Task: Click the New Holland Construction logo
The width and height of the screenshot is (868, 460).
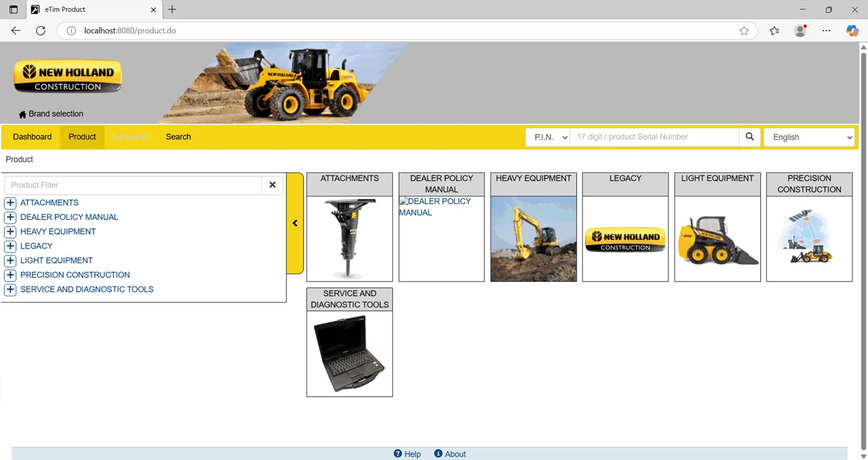Action: pyautogui.click(x=68, y=77)
